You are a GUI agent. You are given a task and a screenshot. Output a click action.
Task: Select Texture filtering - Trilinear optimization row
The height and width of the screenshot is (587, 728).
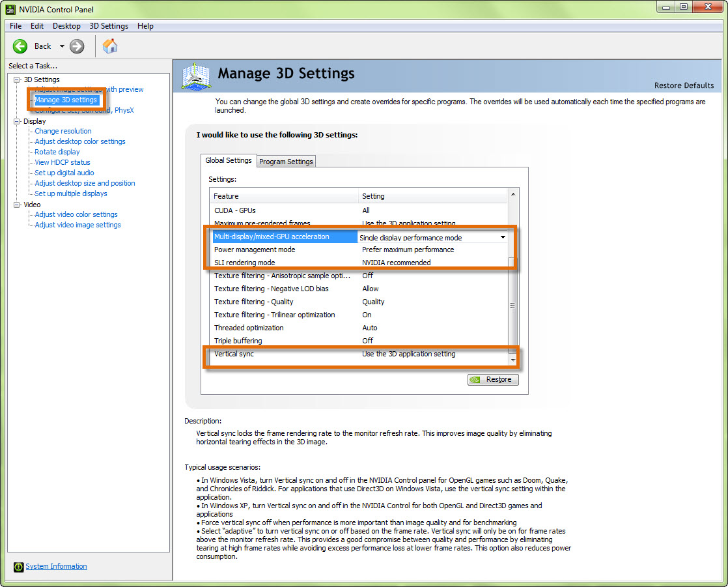pos(359,315)
